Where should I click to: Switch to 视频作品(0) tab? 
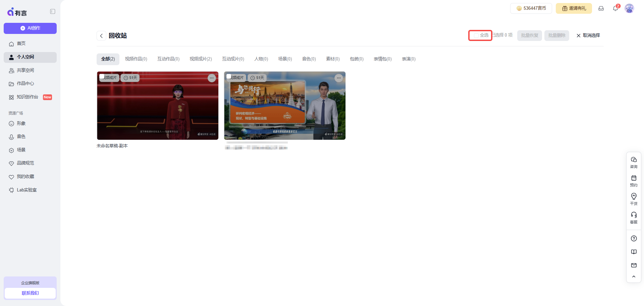coord(136,59)
